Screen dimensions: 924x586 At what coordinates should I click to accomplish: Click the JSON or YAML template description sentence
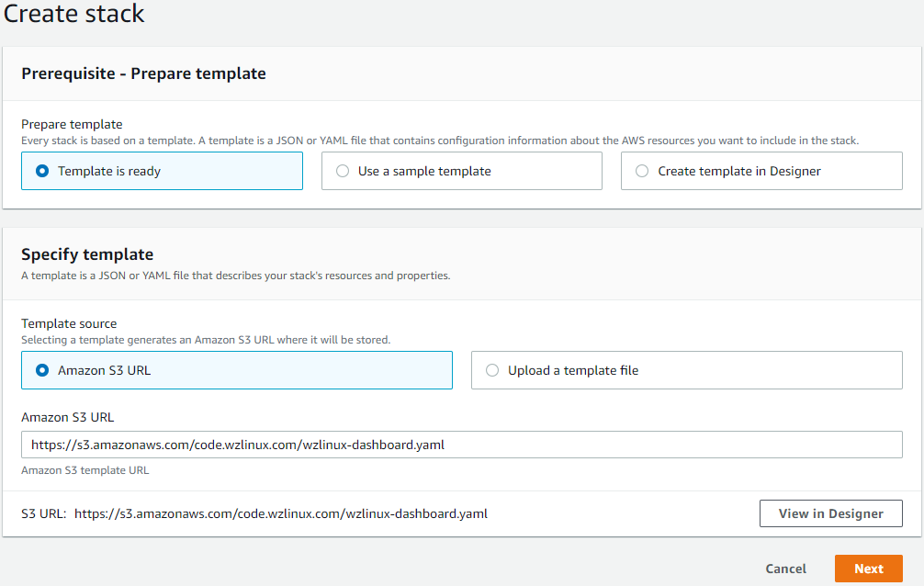[236, 276]
